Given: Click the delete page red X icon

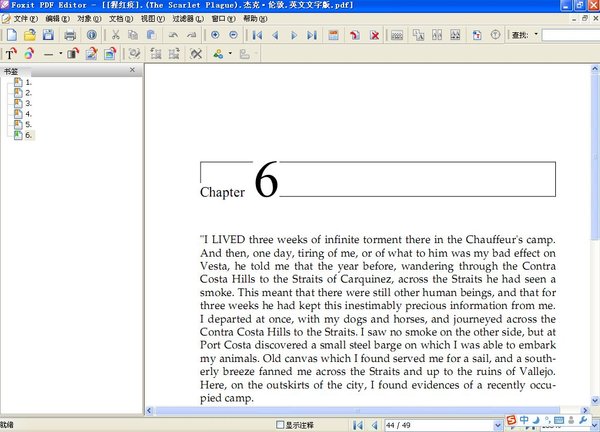Looking at the screenshot, I should 375,35.
